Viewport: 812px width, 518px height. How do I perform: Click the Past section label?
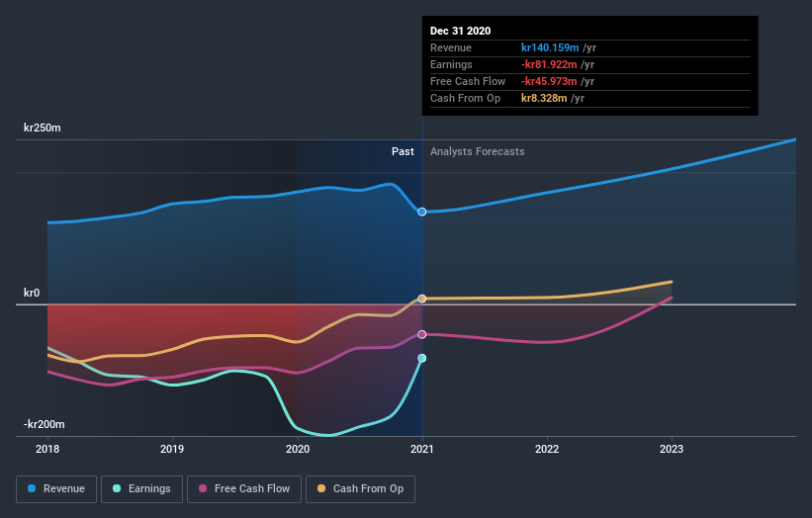coord(403,151)
